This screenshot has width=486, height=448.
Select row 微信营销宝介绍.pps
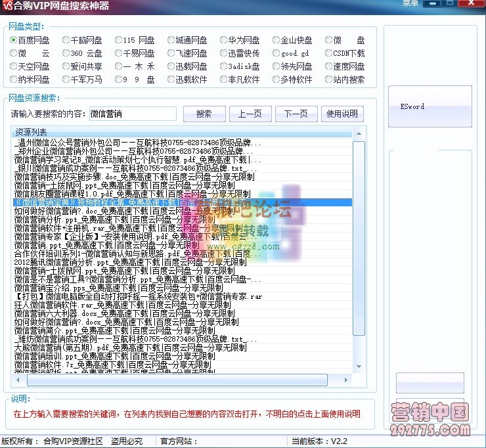pos(183,288)
